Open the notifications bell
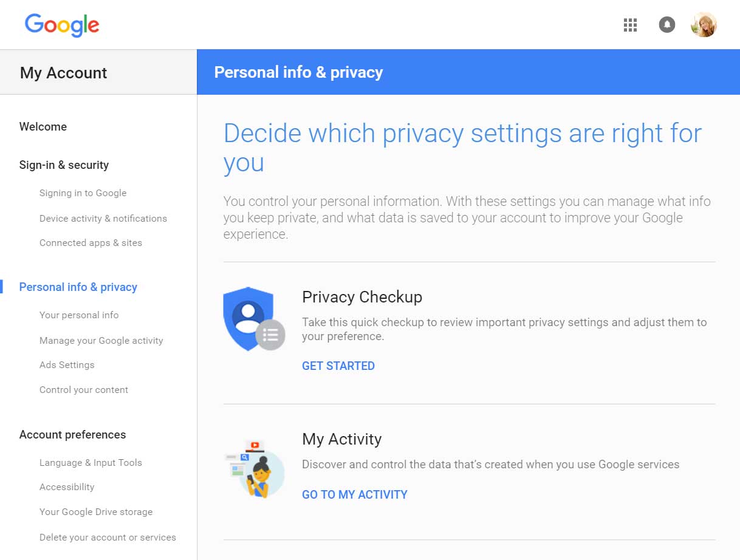740x560 pixels. click(x=666, y=25)
